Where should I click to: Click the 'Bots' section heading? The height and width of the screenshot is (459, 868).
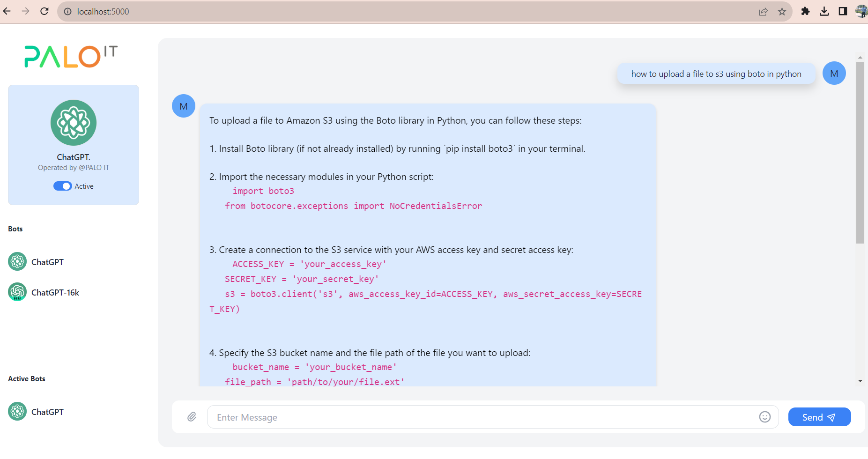(15, 229)
